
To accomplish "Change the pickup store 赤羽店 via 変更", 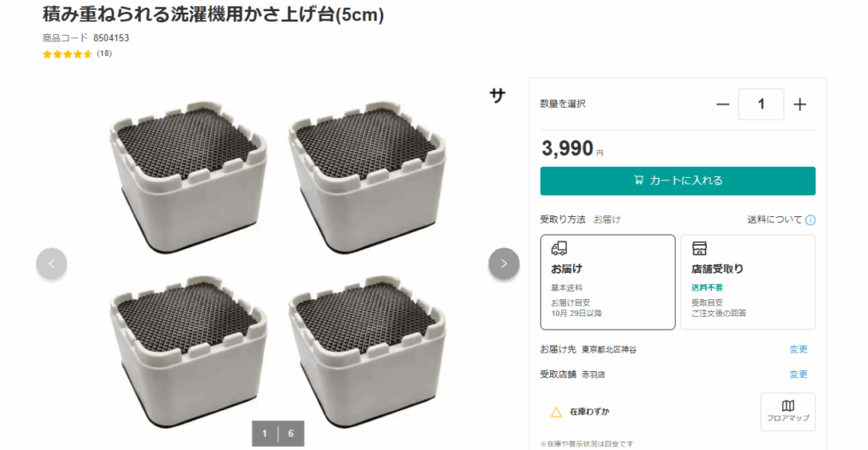I will (798, 375).
